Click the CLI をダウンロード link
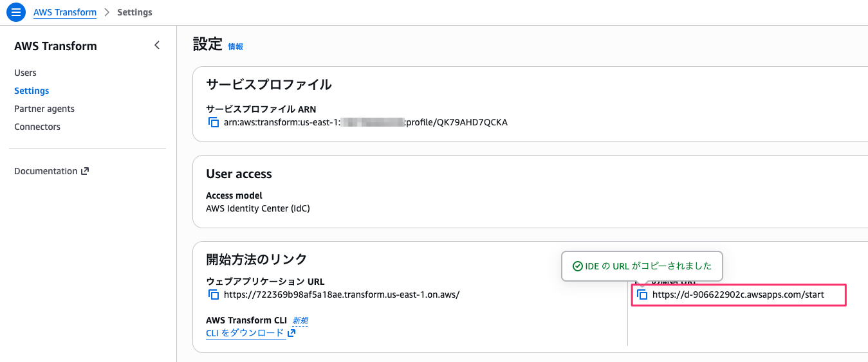 click(x=245, y=333)
